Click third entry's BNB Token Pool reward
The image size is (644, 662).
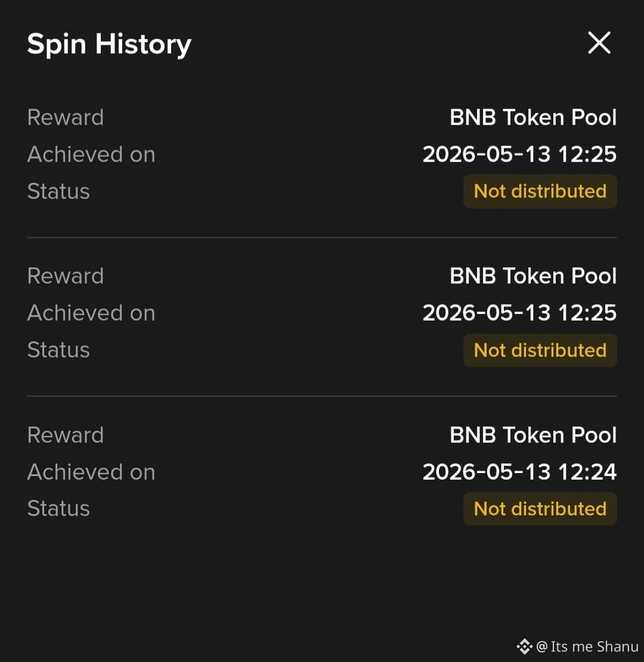click(x=533, y=436)
